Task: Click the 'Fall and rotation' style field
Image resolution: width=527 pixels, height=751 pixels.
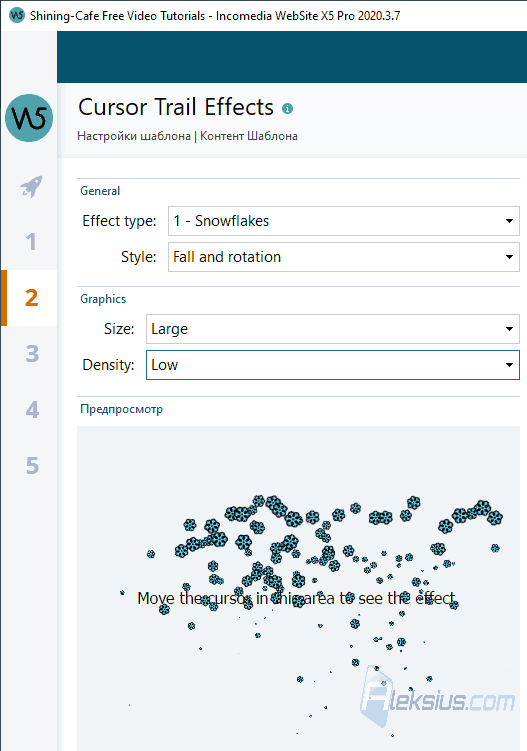Action: (344, 257)
